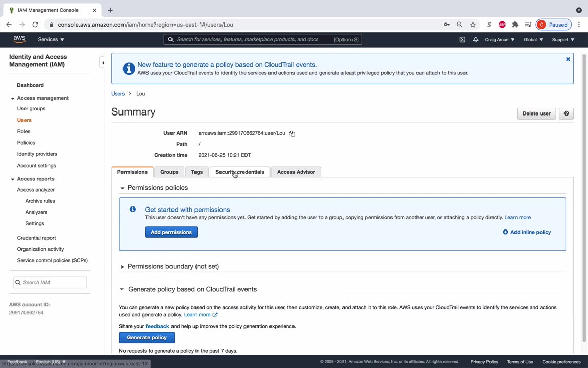Image resolution: width=588 pixels, height=368 pixels.
Task: Click the AWS logo home icon
Action: 19,39
